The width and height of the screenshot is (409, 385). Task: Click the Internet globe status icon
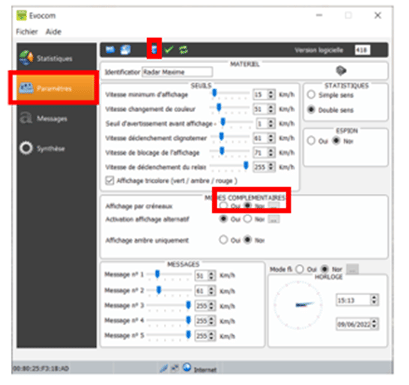tap(187, 367)
